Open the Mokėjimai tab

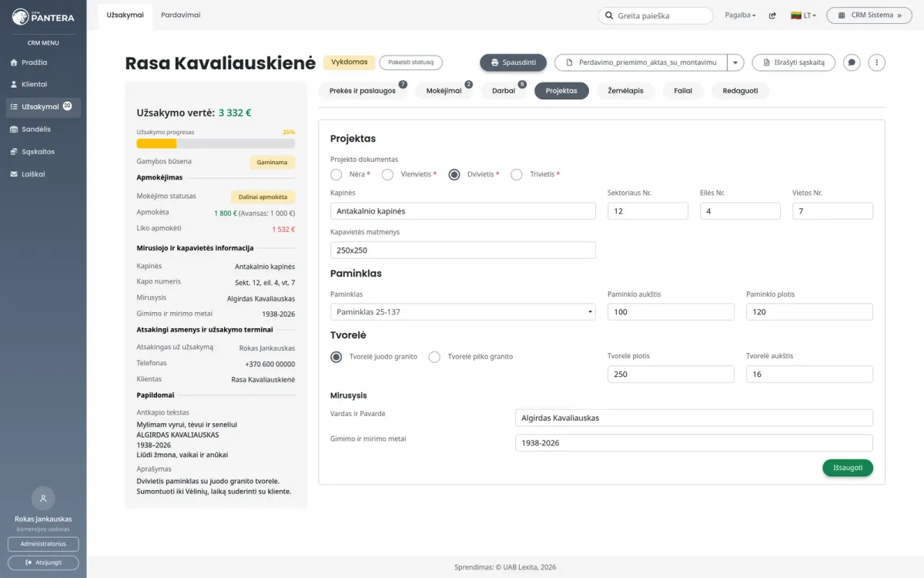tap(444, 91)
